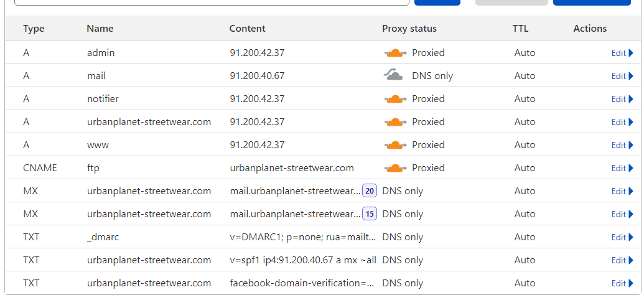This screenshot has width=644, height=300.
Task: Click the orange cloud icon for notifier
Action: [x=395, y=99]
